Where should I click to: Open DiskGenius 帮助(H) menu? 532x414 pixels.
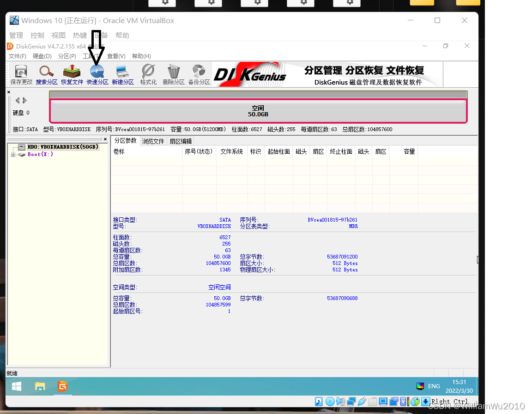tap(141, 56)
